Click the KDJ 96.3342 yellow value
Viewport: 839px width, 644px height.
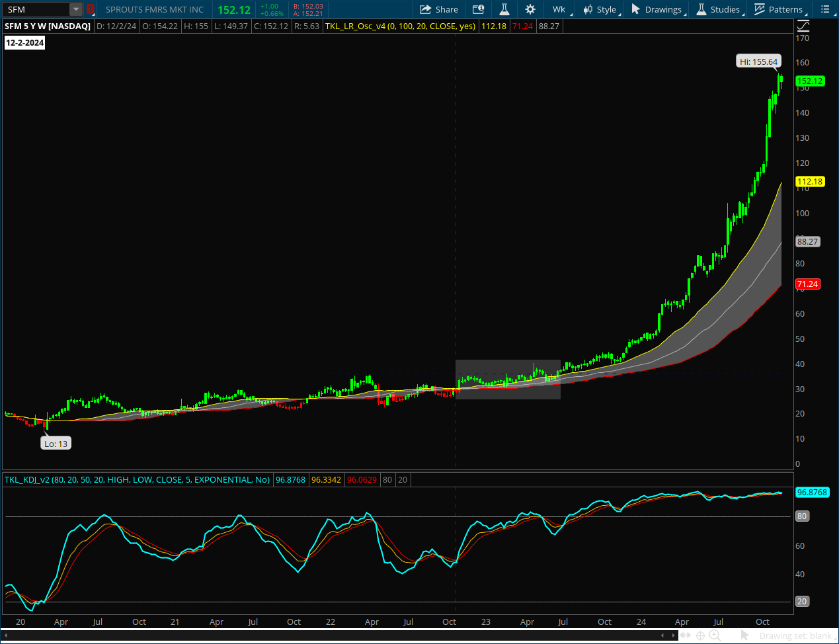(x=327, y=479)
